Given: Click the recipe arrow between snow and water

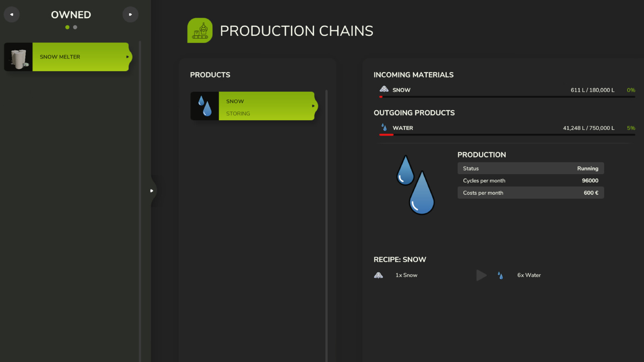Looking at the screenshot, I should [x=481, y=275].
